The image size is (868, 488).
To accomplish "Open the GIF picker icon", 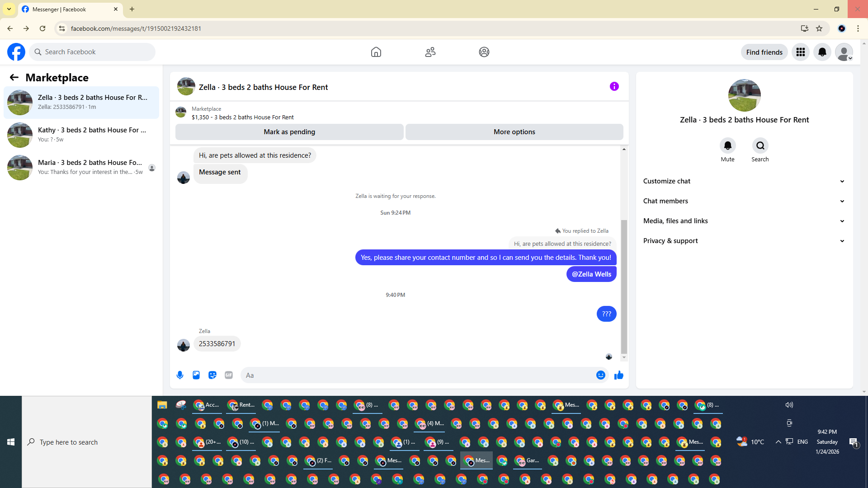I will 229,375.
